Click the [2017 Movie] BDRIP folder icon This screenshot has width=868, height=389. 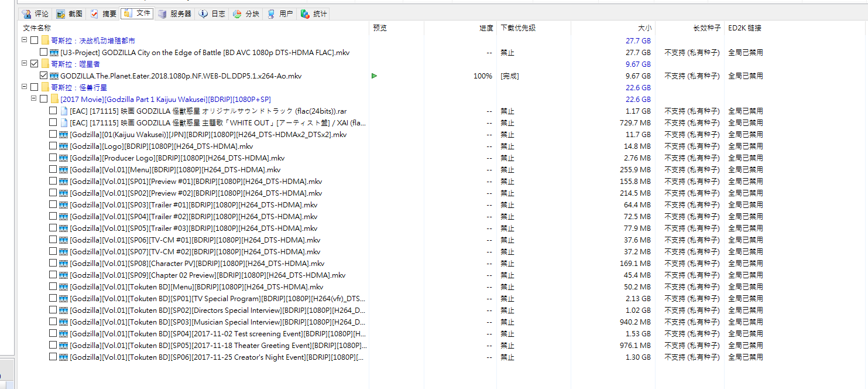(54, 100)
